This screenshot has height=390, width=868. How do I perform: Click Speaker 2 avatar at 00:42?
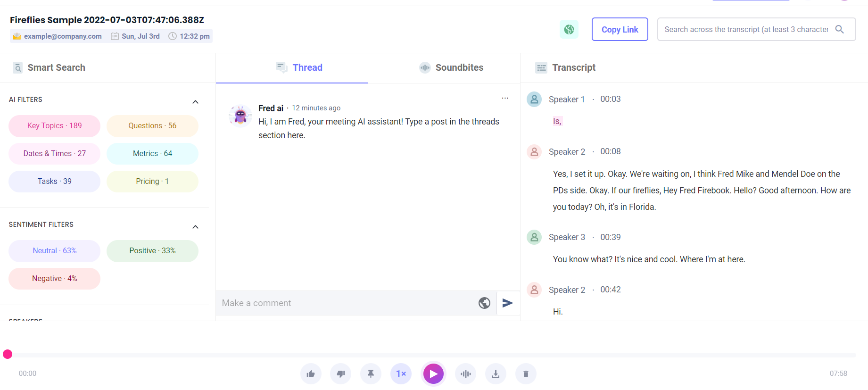pyautogui.click(x=534, y=290)
